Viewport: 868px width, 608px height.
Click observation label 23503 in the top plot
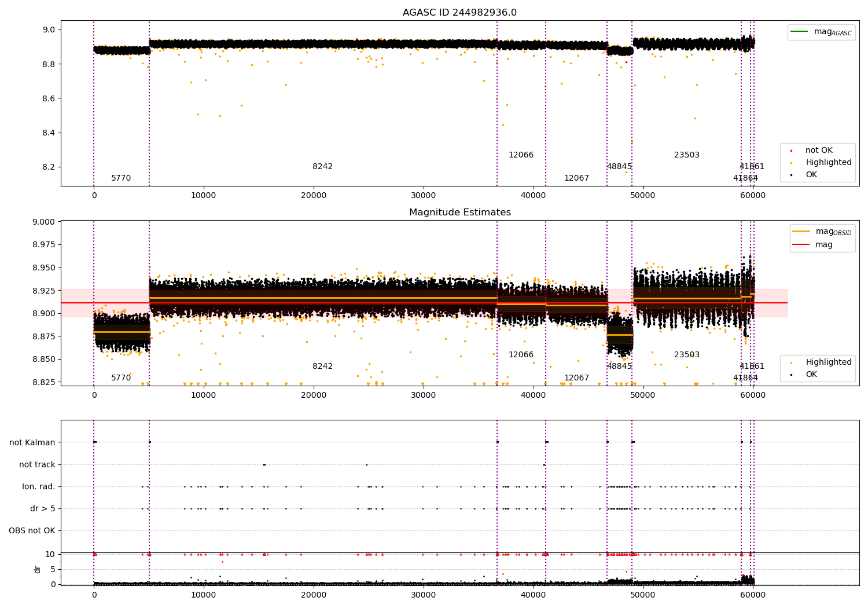687,155
